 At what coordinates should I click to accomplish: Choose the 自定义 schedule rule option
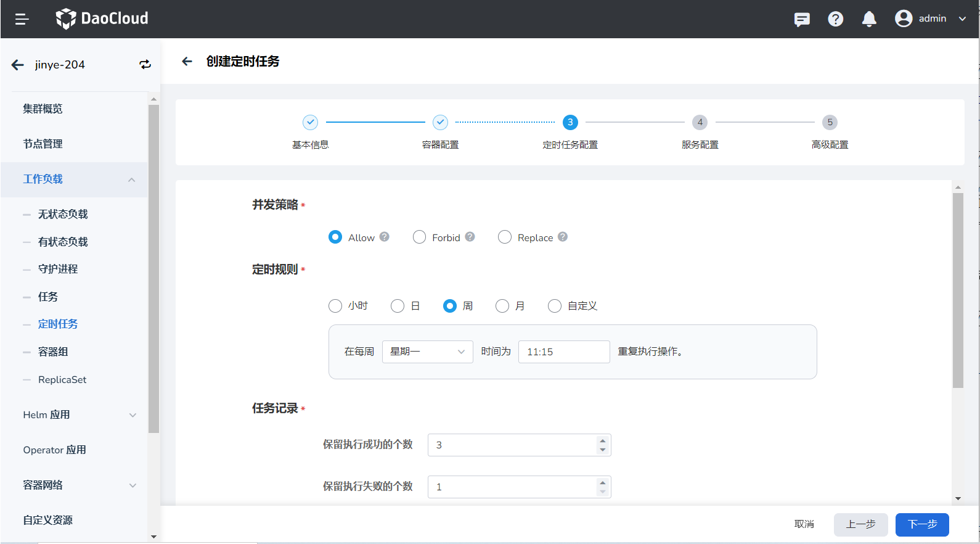pos(555,306)
